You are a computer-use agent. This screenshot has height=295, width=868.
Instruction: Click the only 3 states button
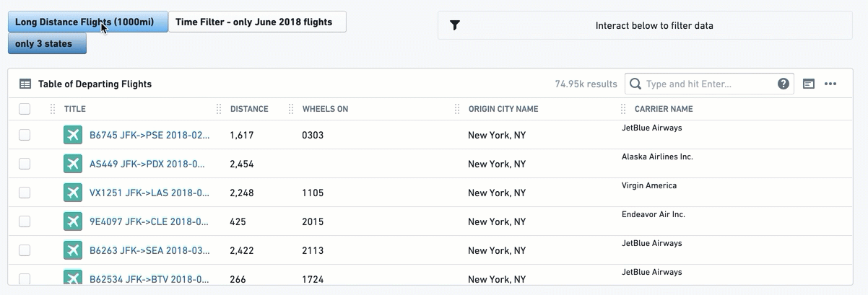click(x=48, y=44)
